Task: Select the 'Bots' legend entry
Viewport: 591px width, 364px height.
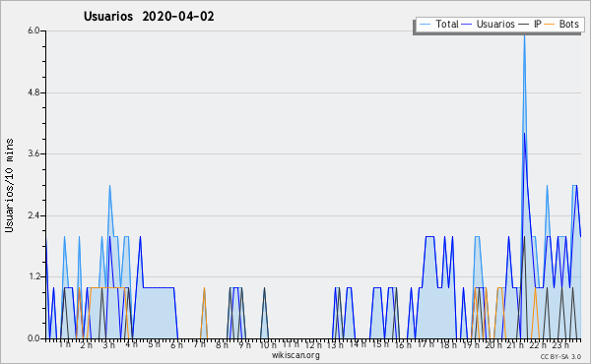Action: pyautogui.click(x=561, y=24)
